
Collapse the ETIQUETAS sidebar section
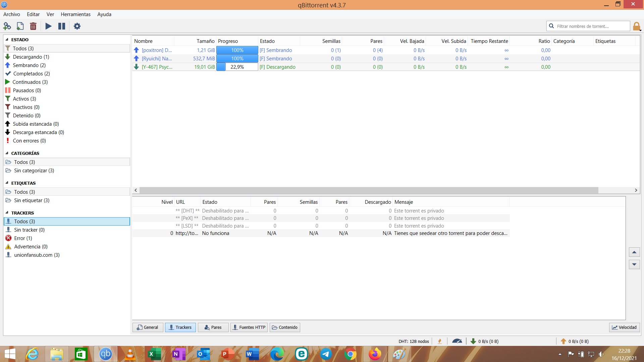pyautogui.click(x=7, y=183)
